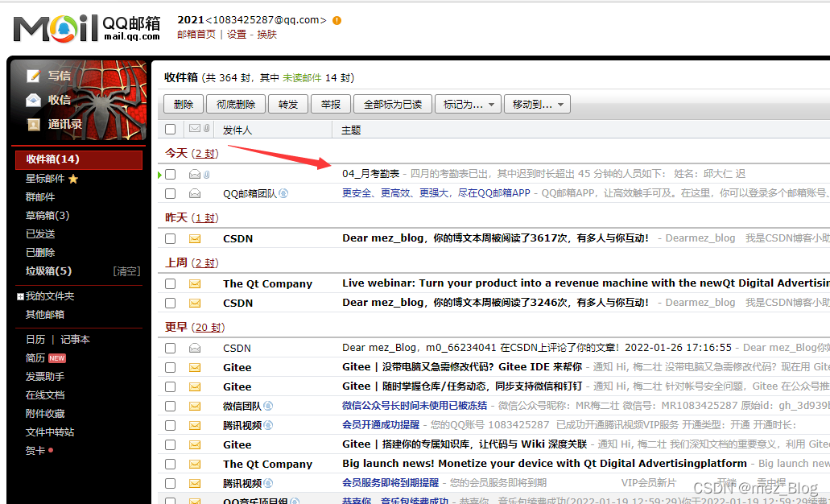Screen dimensions: 830x504
Task: Expand the 我的文件夹 tree node
Action: (x=20, y=296)
